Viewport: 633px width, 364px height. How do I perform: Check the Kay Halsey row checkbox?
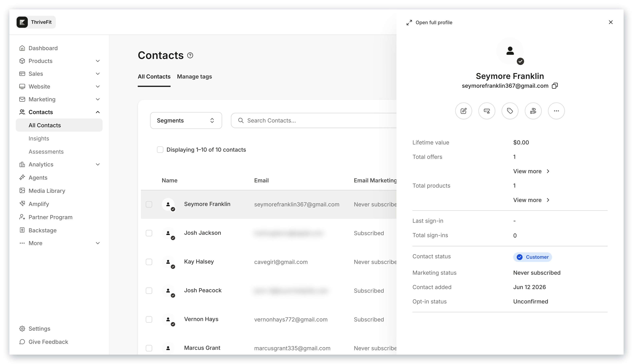149,262
